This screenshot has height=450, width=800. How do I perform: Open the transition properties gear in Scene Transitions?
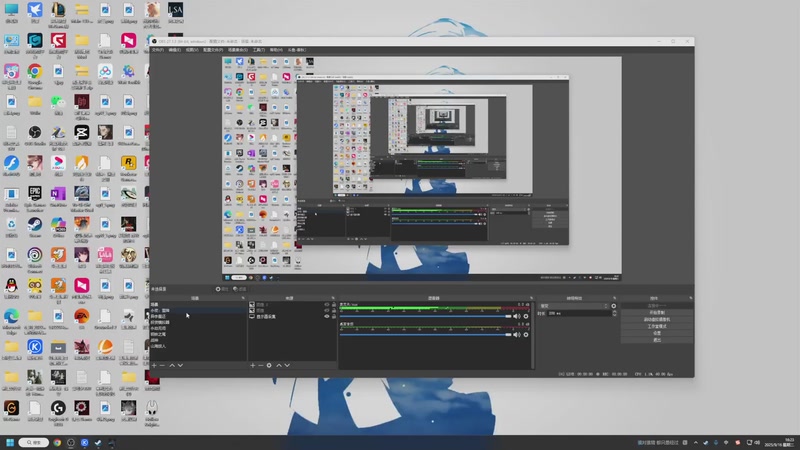pos(614,306)
